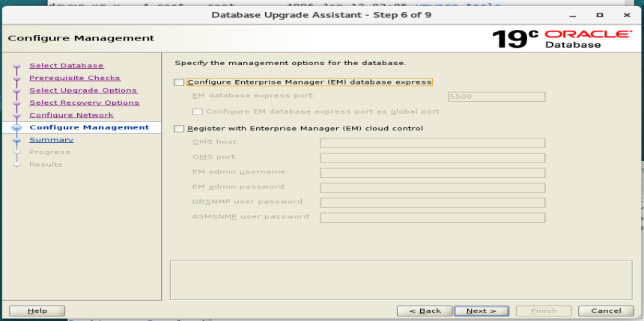The height and width of the screenshot is (321, 644).
Task: Minimize the Database Upgrade Assistant window
Action: [x=574, y=15]
